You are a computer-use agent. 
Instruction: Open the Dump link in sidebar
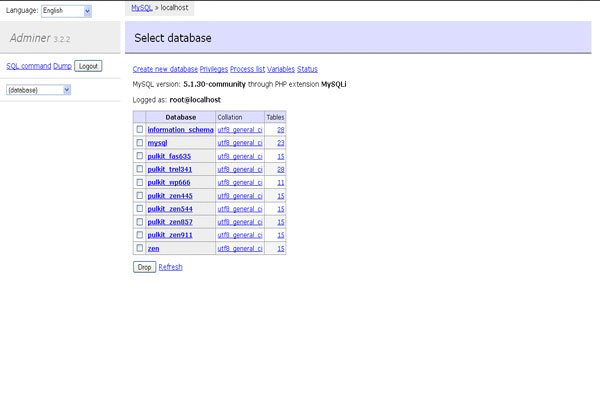point(62,66)
